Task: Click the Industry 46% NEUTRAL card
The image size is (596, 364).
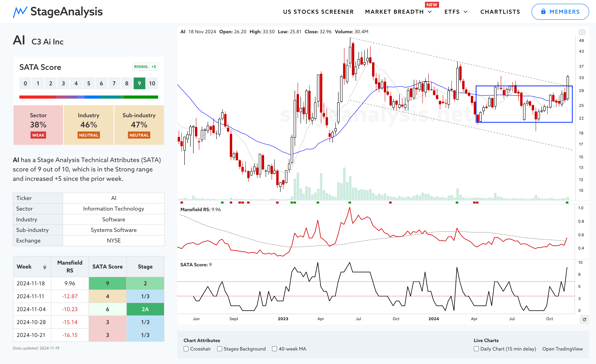Action: point(89,125)
